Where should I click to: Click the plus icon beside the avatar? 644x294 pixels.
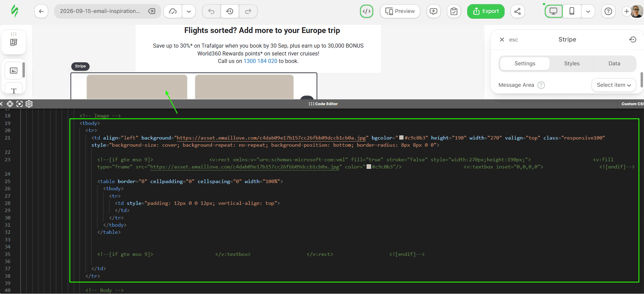[x=626, y=11]
